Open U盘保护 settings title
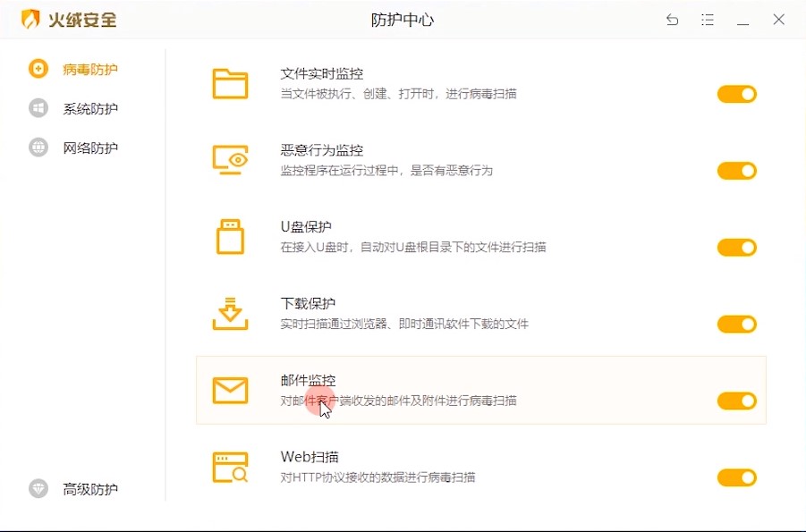 (x=306, y=227)
